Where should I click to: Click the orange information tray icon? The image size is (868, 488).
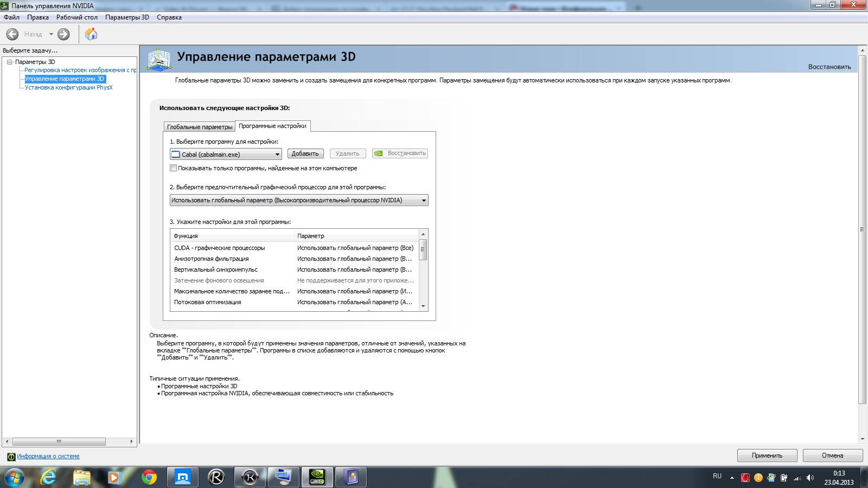tap(758, 478)
